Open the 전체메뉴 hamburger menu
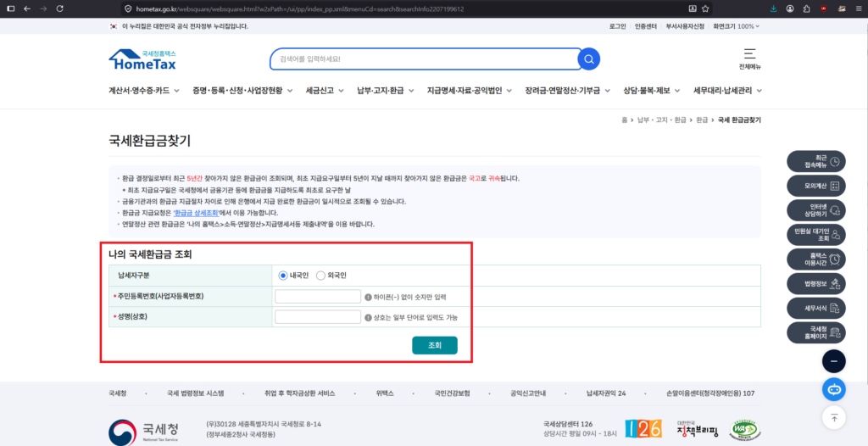 [x=749, y=59]
